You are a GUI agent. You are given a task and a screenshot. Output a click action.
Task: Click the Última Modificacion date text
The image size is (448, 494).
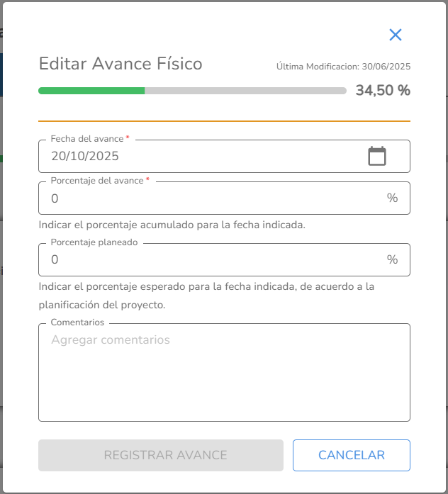343,67
